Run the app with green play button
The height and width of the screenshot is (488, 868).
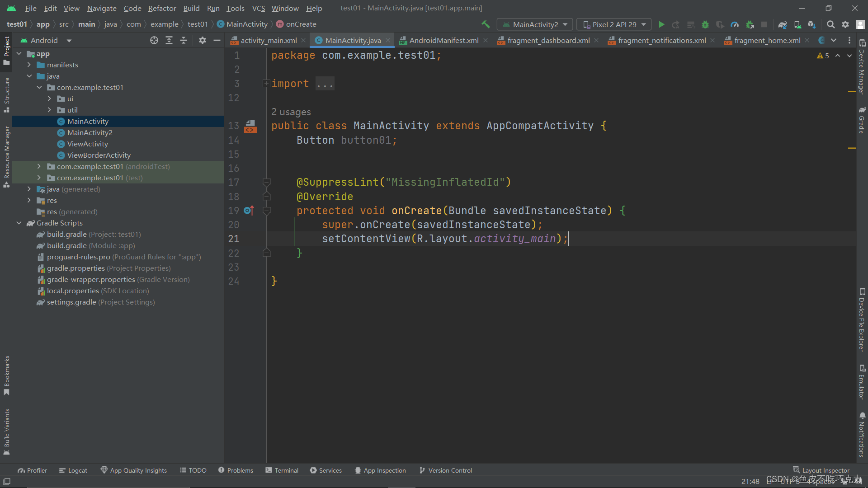661,24
